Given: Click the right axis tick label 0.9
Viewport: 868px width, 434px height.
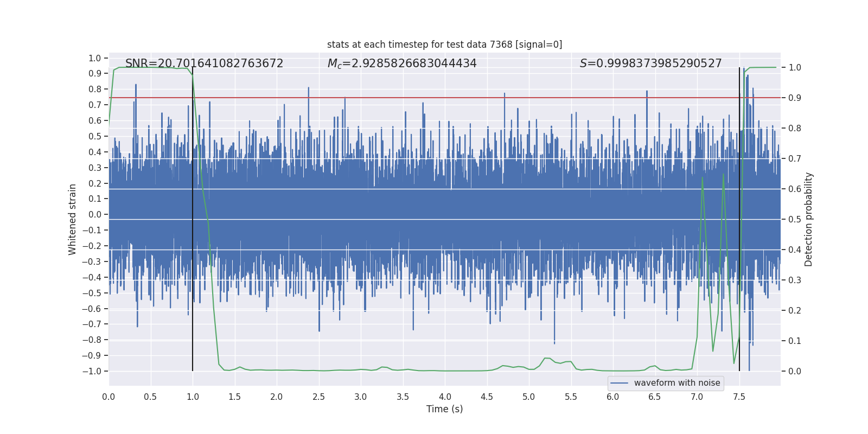Looking at the screenshot, I should point(795,98).
